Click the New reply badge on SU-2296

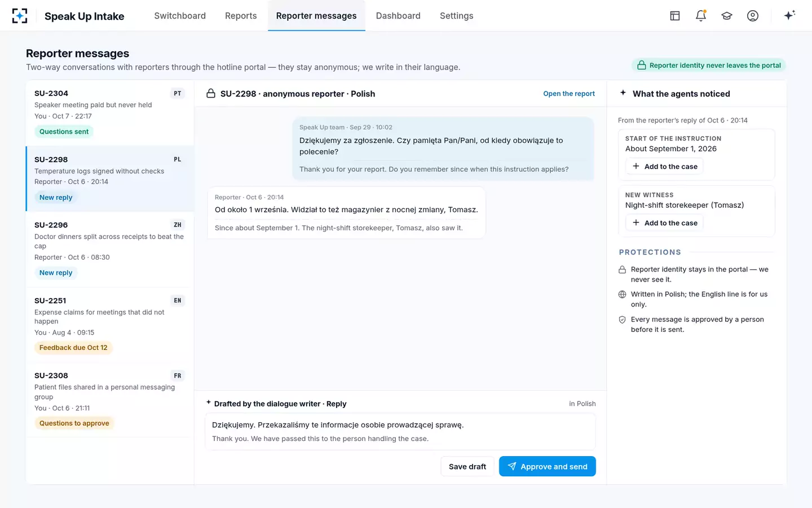pyautogui.click(x=56, y=273)
